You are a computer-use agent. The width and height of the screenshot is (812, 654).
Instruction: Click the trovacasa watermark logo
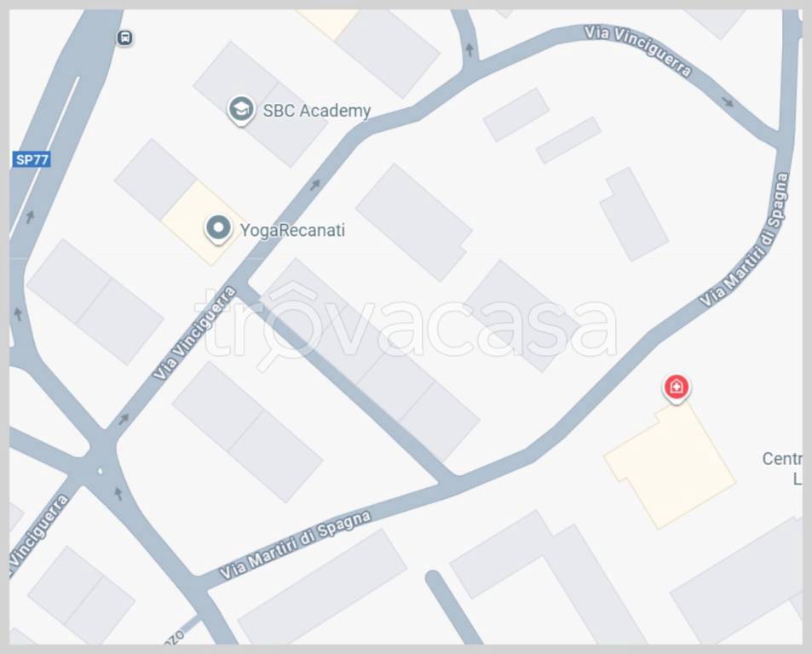click(x=406, y=325)
